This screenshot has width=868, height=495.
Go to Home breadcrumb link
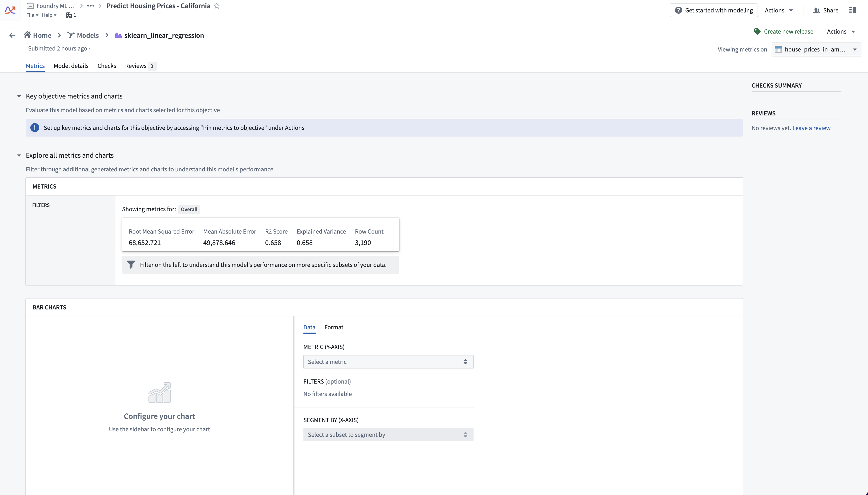[x=42, y=35]
